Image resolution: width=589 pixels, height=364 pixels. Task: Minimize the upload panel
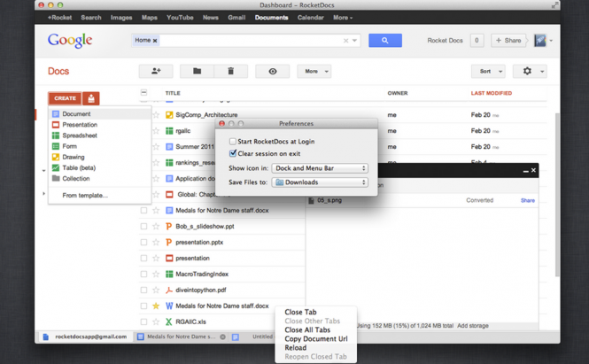tap(525, 171)
